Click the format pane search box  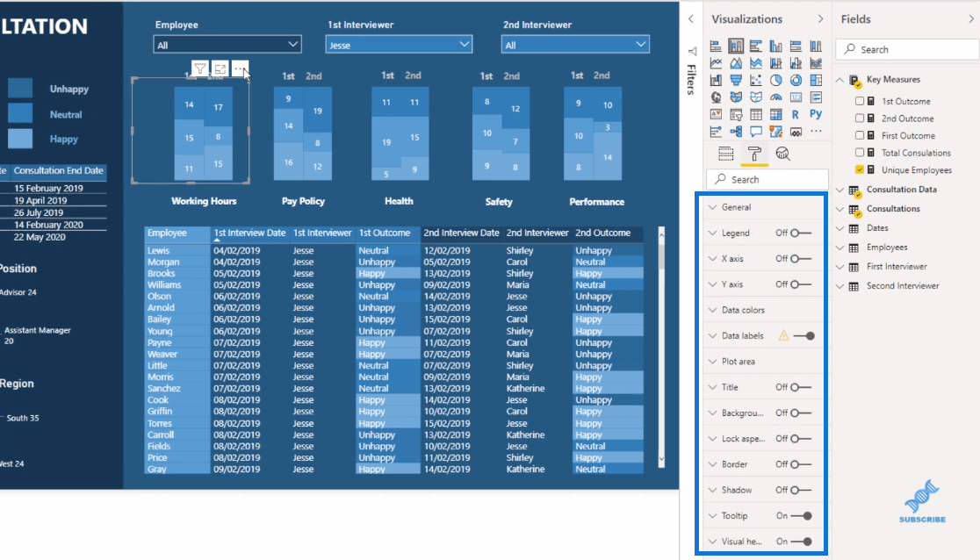767,179
